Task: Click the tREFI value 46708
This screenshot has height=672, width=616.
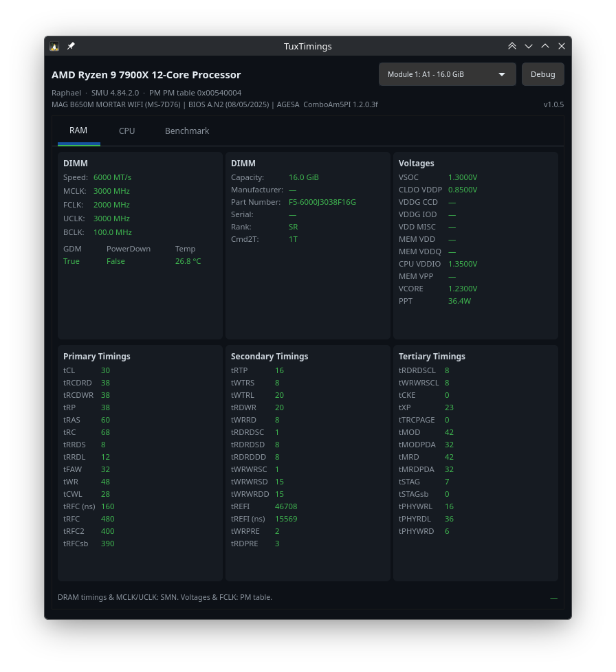Action: click(x=286, y=506)
